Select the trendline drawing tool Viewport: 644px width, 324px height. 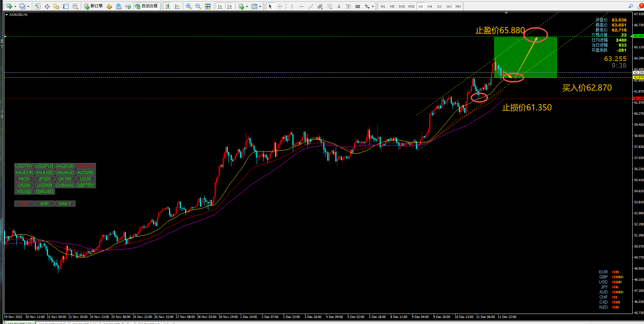click(311, 6)
